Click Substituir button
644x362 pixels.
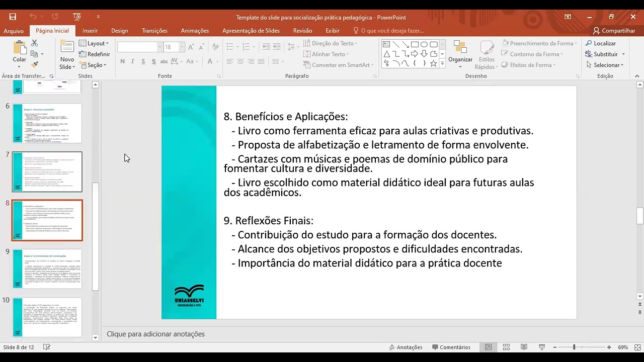pos(605,54)
